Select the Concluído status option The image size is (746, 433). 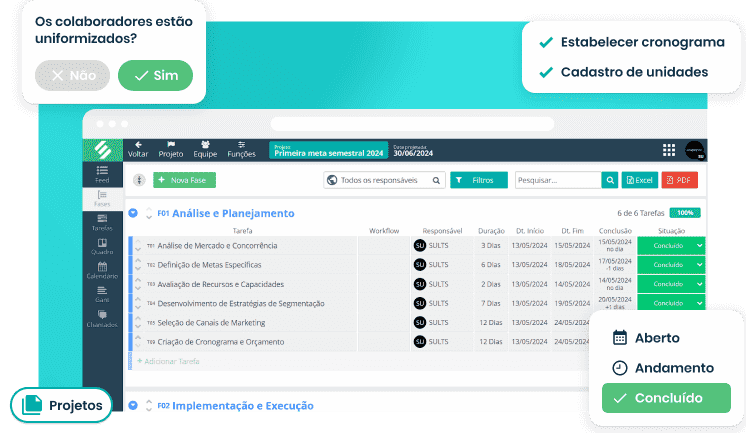(x=666, y=398)
